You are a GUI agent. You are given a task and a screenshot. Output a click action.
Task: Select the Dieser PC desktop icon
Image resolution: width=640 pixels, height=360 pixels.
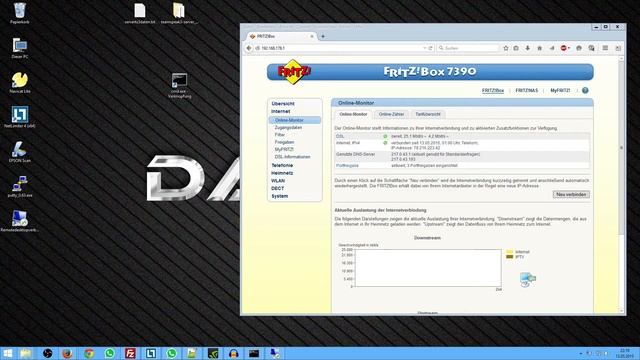[x=20, y=48]
